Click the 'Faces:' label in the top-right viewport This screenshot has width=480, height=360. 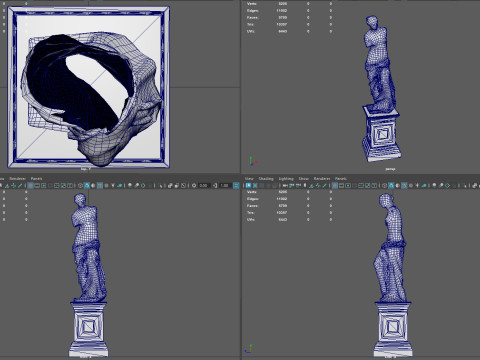tap(252, 17)
